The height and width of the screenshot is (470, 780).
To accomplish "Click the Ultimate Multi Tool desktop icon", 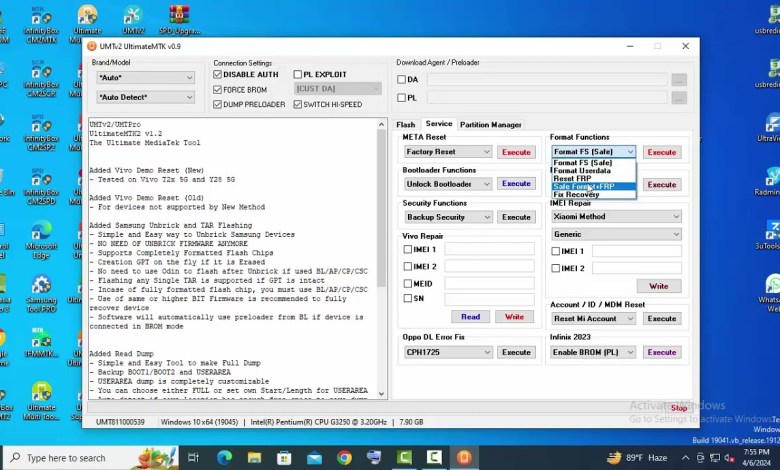I will (x=41, y=395).
